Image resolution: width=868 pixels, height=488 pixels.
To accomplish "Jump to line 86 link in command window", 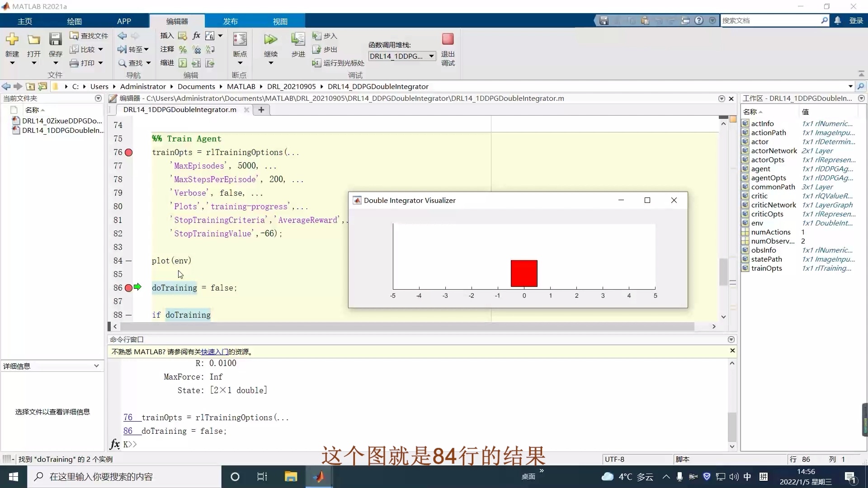I will pos(128,431).
